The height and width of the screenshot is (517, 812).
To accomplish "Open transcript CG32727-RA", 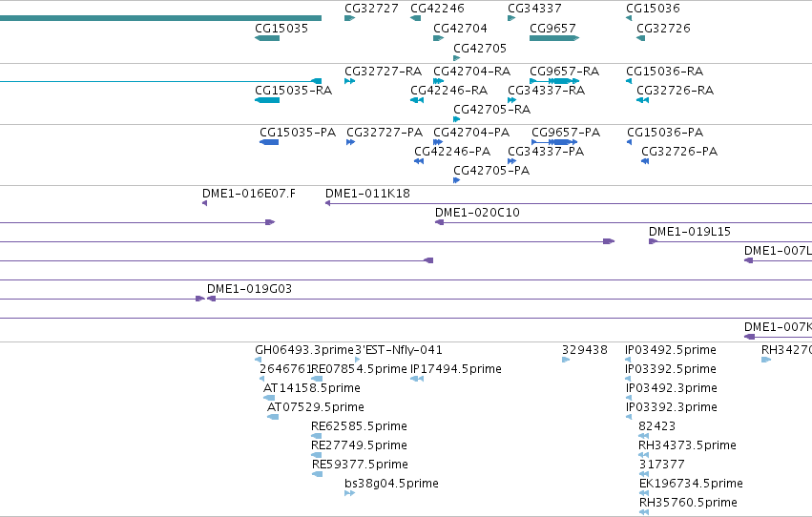I will point(383,72).
